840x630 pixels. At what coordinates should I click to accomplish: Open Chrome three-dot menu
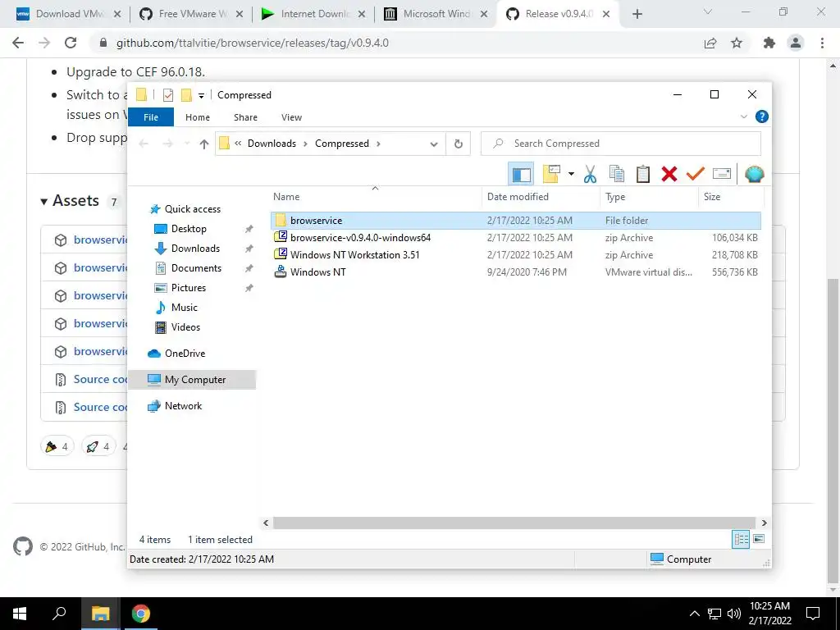822,43
